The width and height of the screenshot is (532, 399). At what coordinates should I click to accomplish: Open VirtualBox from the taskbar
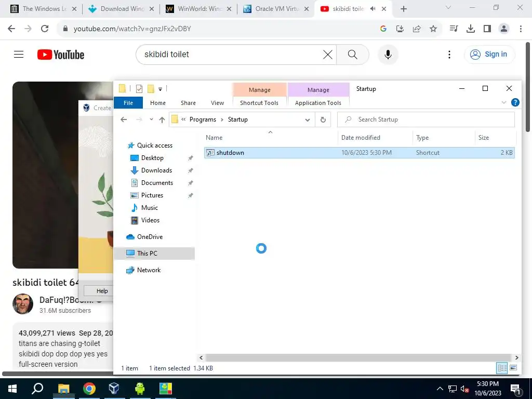click(114, 389)
